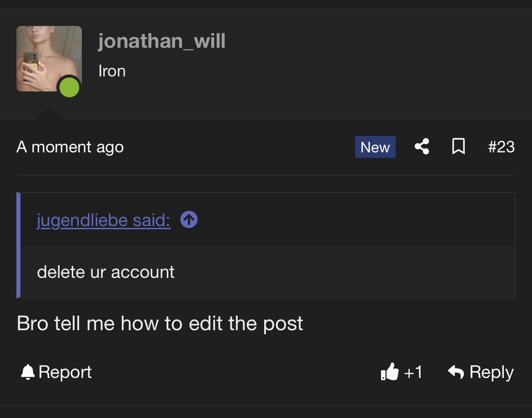Open the share post icon

[x=422, y=146]
